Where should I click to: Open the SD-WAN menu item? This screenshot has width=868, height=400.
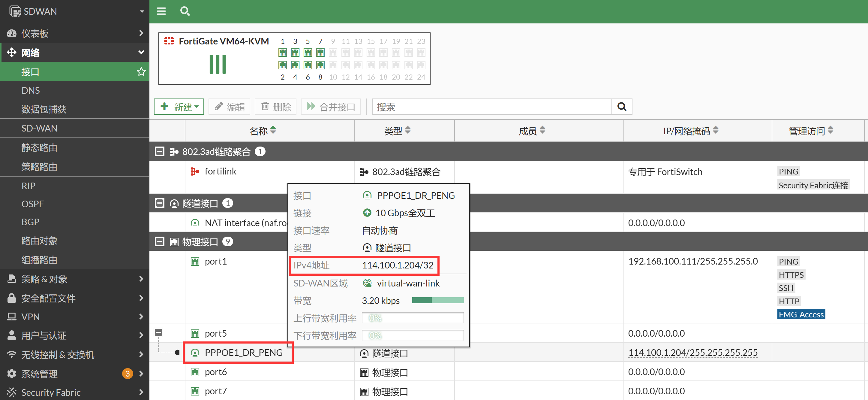tap(39, 128)
